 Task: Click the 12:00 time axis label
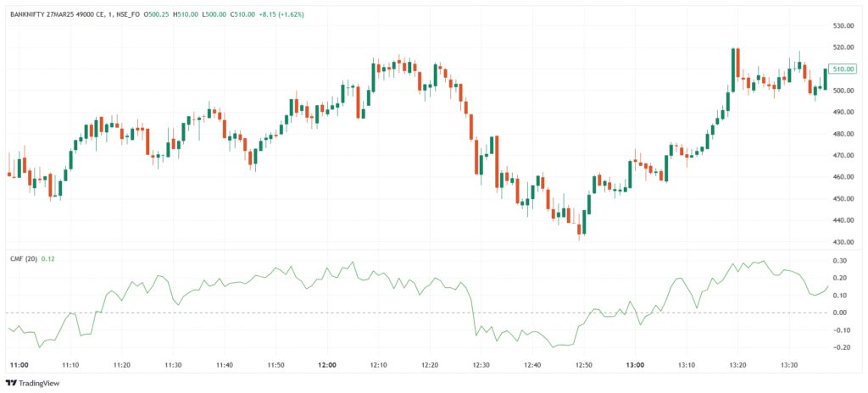327,365
